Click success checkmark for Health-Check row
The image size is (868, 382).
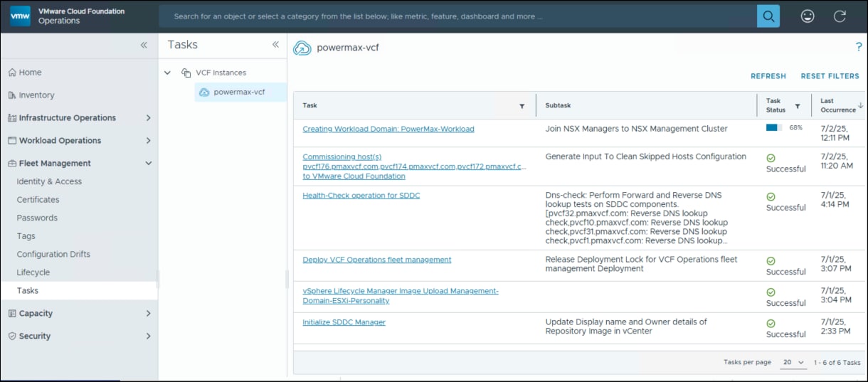(771, 197)
